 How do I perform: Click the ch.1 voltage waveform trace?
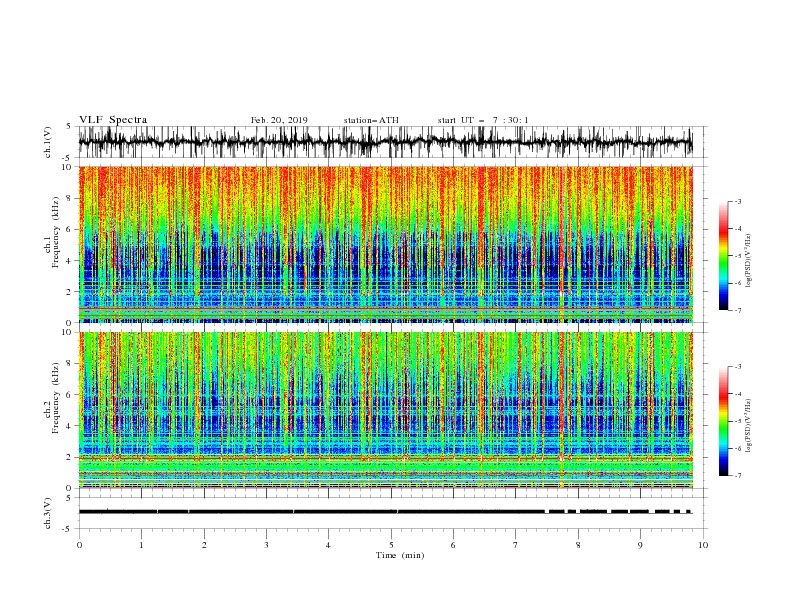385,142
